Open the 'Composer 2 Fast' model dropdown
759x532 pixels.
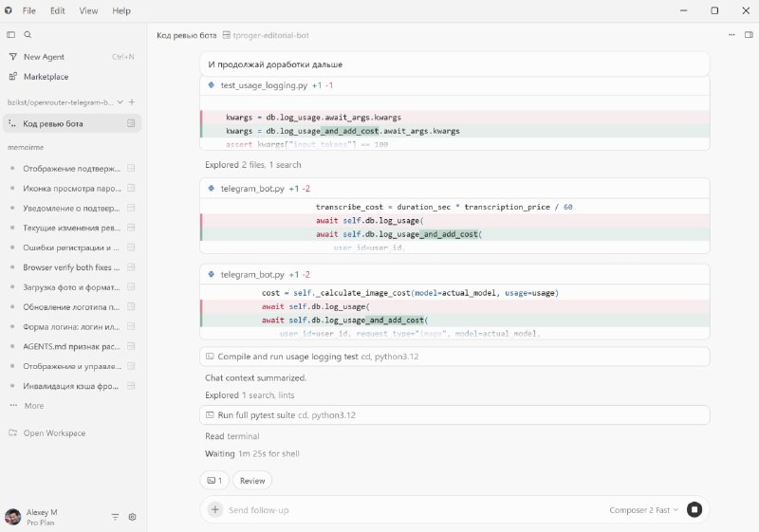(644, 510)
